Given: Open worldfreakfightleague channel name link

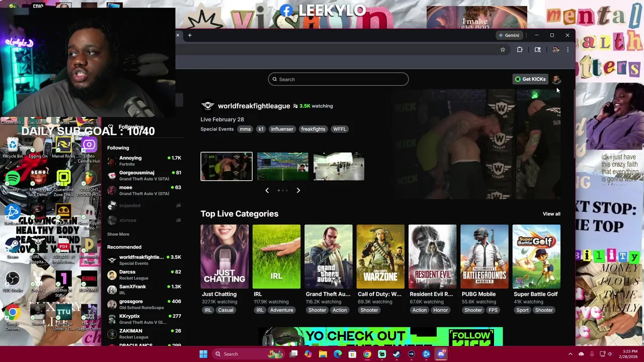Looking at the screenshot, I should (254, 106).
